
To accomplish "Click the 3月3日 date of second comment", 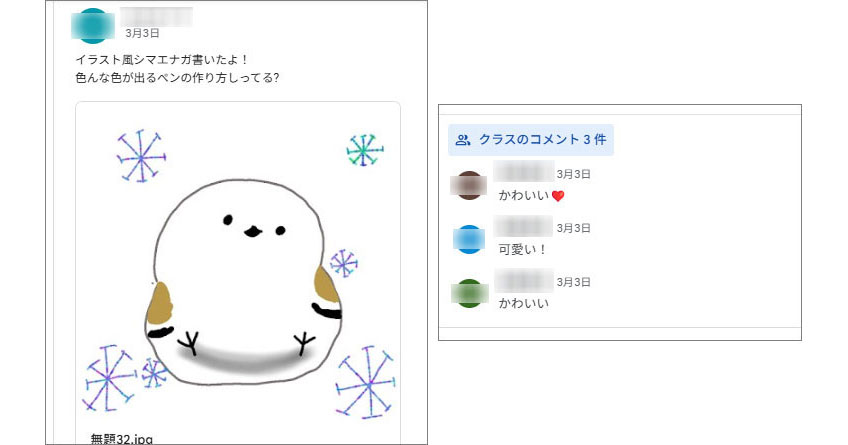I will [573, 228].
